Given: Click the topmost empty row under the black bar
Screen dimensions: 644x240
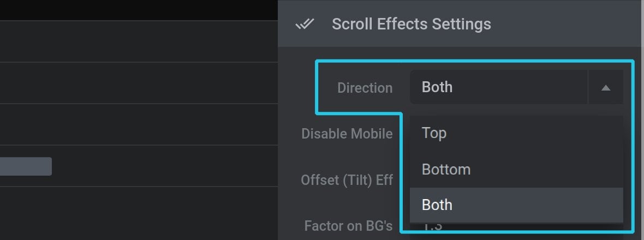Looking at the screenshot, I should point(139,41).
